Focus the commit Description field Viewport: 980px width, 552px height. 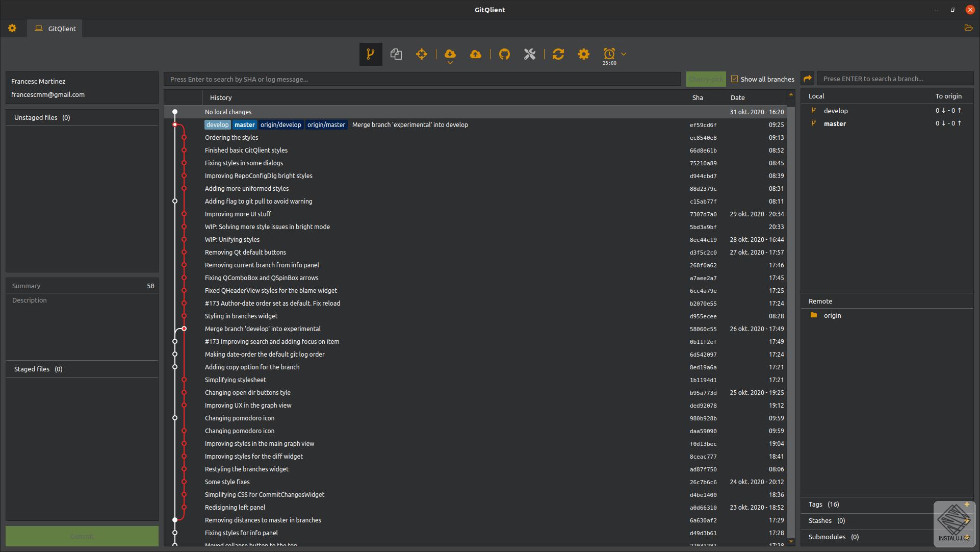pos(82,327)
